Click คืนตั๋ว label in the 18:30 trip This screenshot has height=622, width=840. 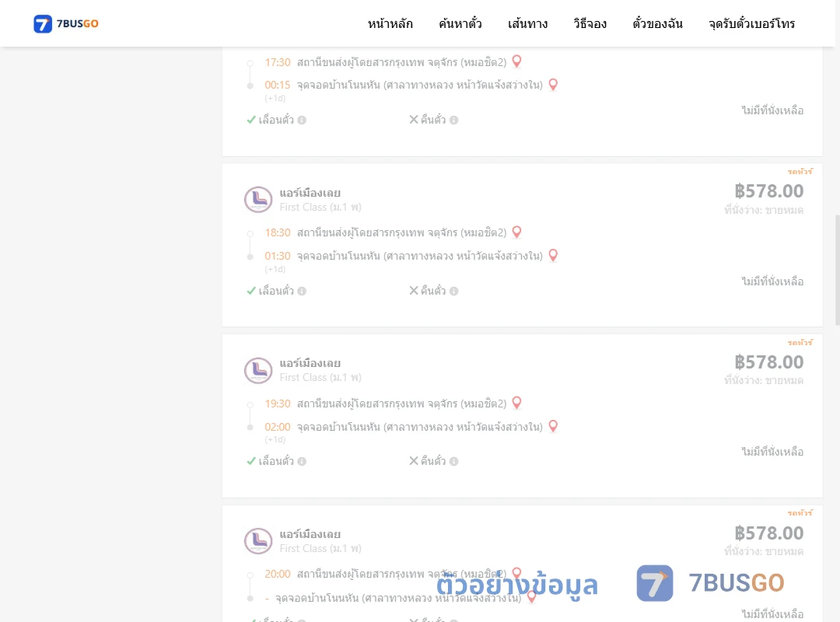(433, 291)
